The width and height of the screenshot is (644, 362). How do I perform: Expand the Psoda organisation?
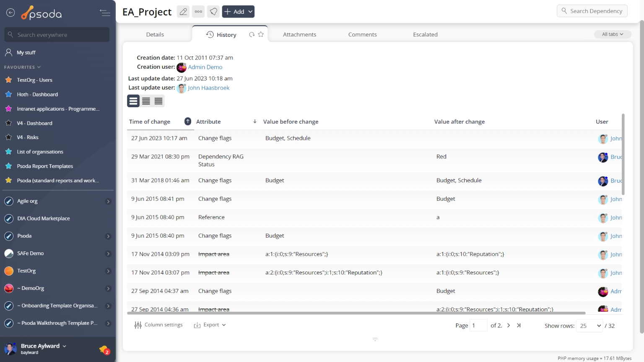click(108, 236)
